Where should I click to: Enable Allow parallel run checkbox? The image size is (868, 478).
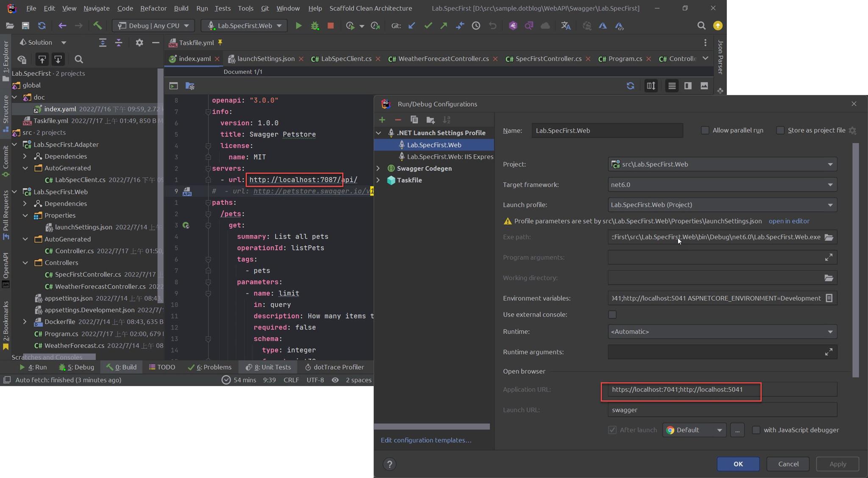(705, 131)
